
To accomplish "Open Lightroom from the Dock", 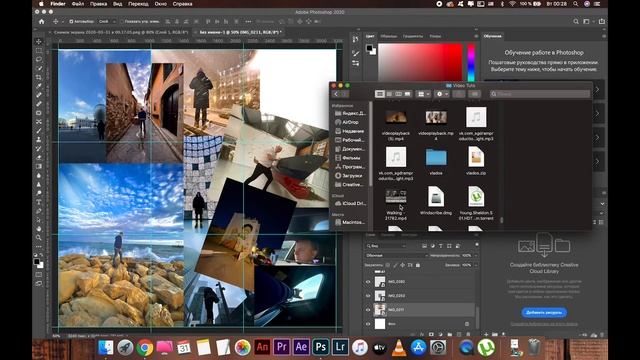I will tap(340, 347).
